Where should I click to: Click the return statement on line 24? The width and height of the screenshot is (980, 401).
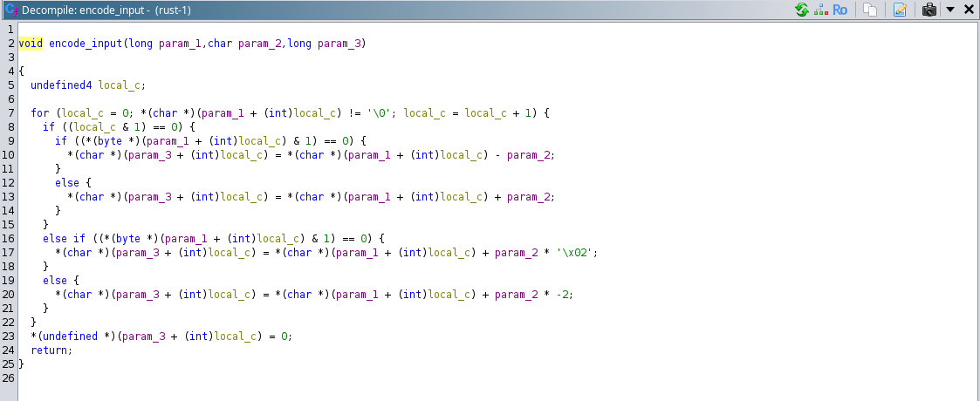[50, 350]
